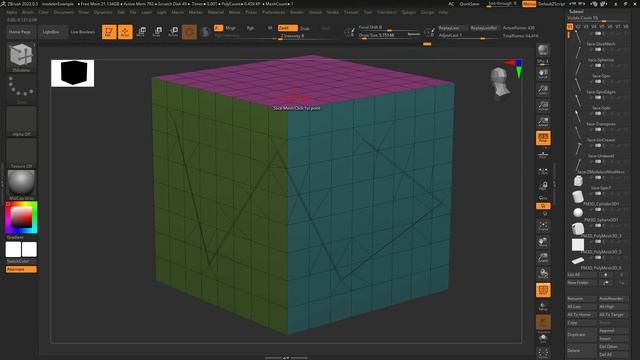Click the curved-arrow icon beside New Folder
640x360 pixels.
pos(606,282)
